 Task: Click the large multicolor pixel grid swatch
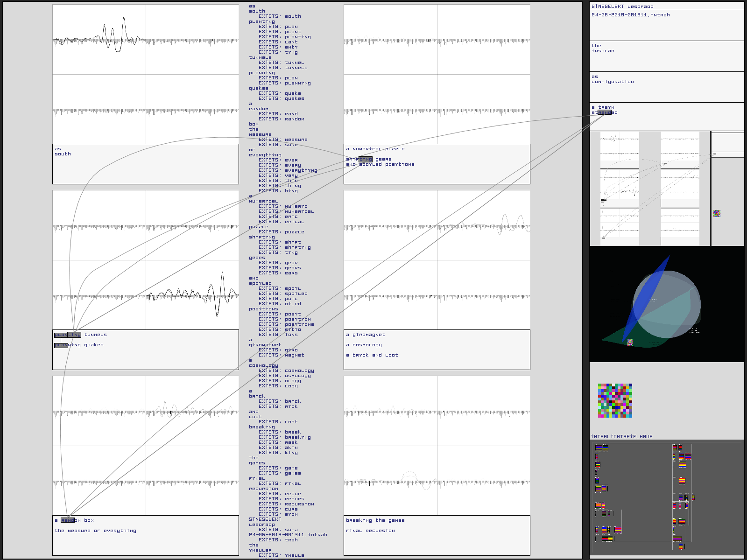[615, 400]
